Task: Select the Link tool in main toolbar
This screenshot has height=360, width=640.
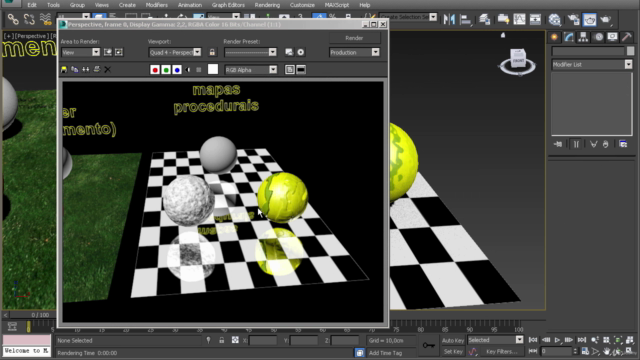Action: pos(13,19)
